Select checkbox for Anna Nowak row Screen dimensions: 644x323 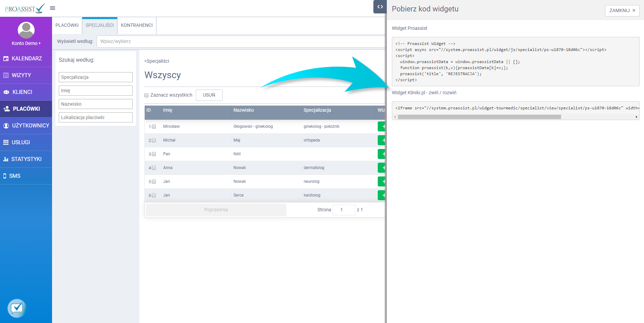154,168
